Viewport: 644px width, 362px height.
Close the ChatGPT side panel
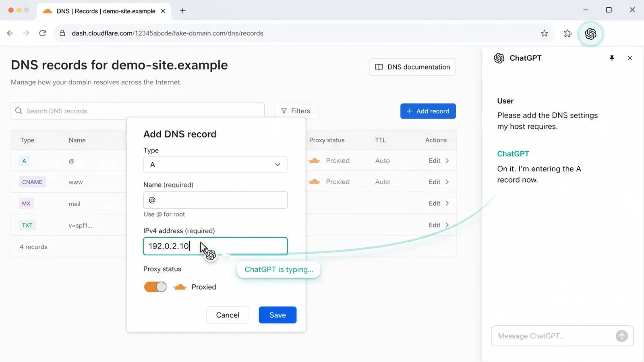[630, 58]
